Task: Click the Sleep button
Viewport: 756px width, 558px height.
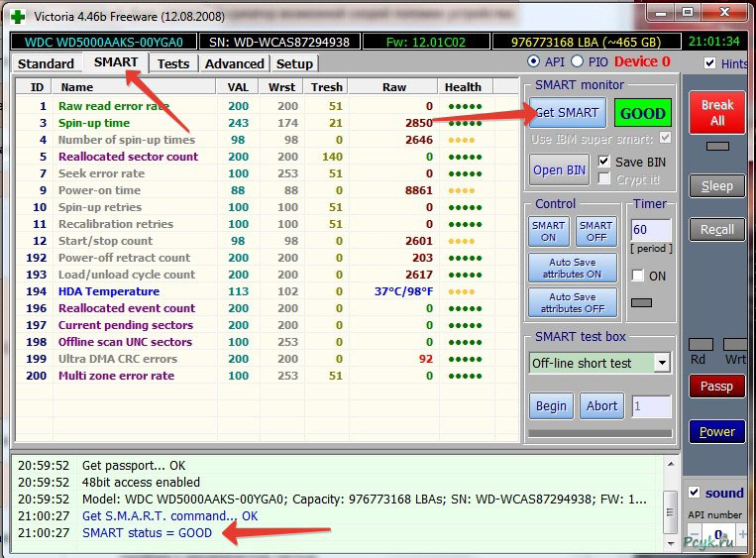Action: [x=717, y=185]
